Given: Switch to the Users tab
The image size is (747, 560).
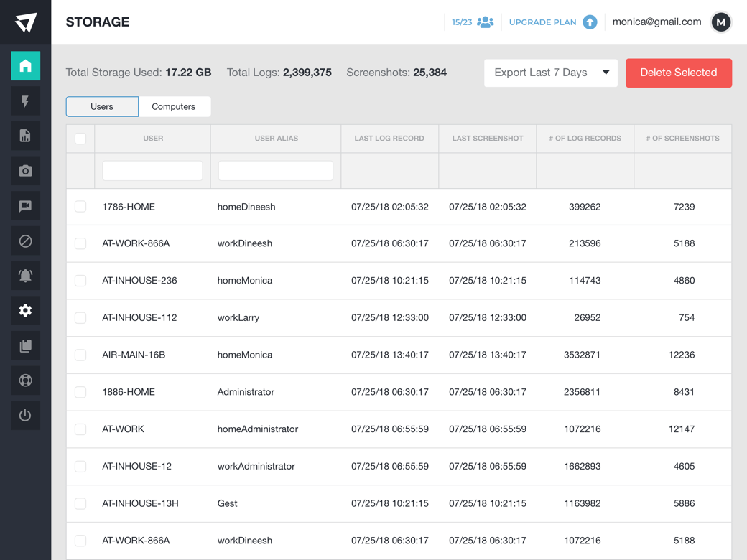Looking at the screenshot, I should pos(102,107).
